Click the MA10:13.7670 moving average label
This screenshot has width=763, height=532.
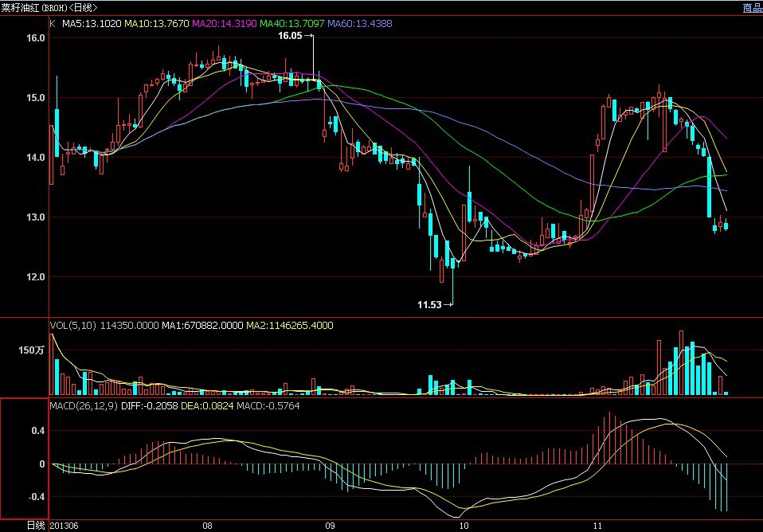pos(157,23)
